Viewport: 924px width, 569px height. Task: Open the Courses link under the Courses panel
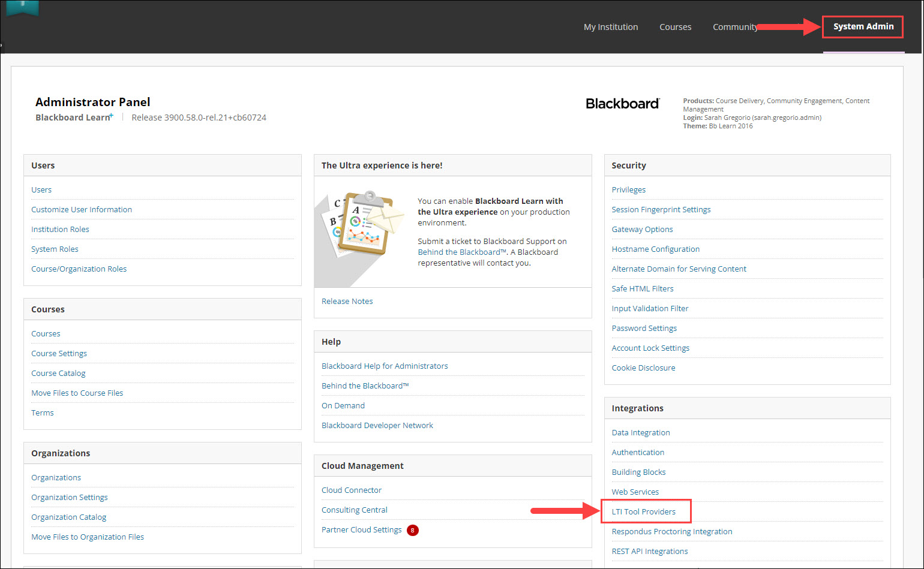[x=46, y=333]
